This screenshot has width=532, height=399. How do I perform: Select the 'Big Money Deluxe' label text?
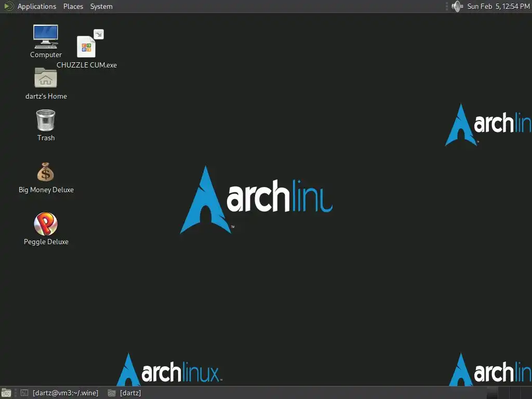[46, 190]
